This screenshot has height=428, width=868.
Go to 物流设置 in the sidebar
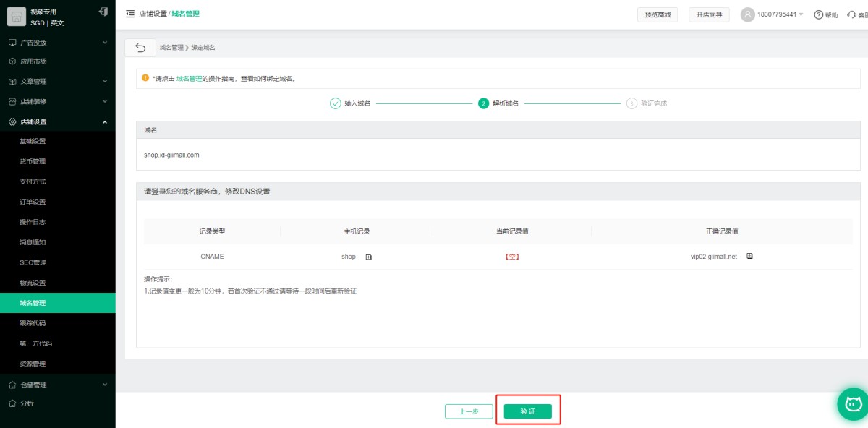33,283
